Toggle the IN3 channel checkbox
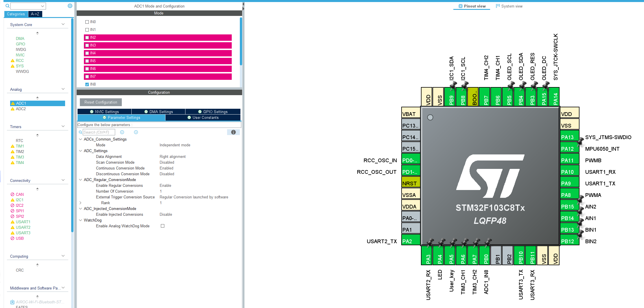Image resolution: width=644 pixels, height=308 pixels. tap(87, 45)
